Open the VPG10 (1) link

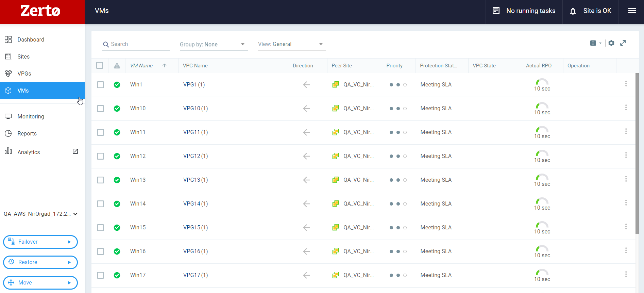196,109
